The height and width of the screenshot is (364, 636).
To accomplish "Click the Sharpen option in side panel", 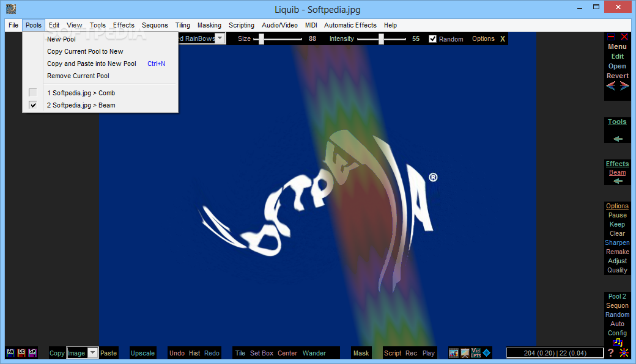I will [617, 242].
